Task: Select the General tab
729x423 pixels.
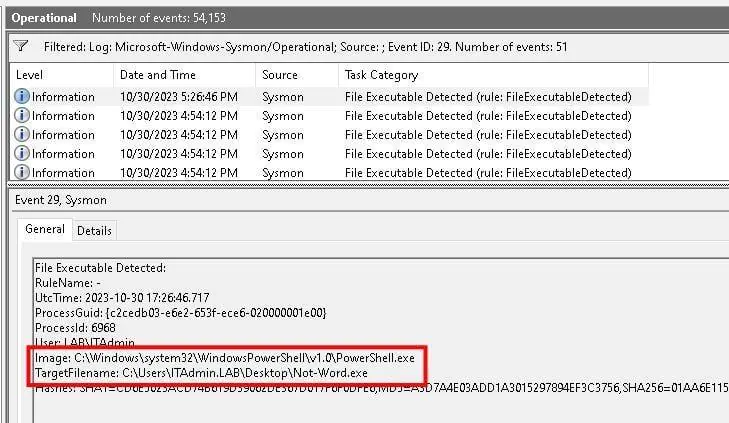Action: (45, 229)
